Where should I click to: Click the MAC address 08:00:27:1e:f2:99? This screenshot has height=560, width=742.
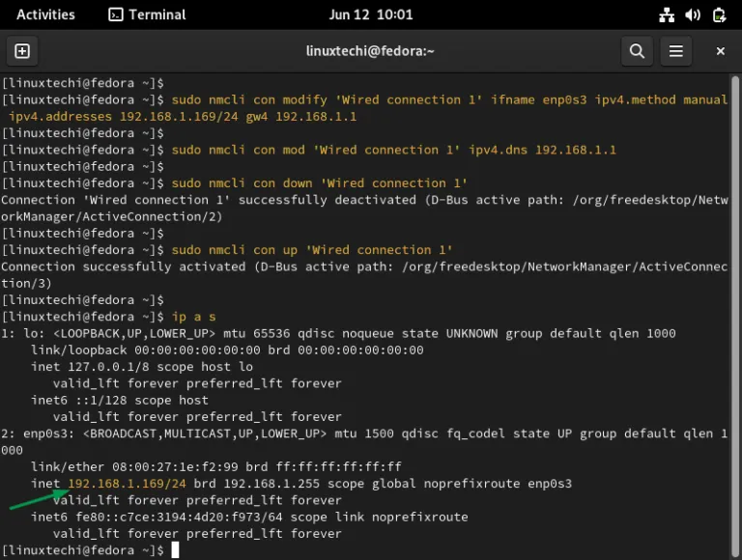pyautogui.click(x=175, y=466)
